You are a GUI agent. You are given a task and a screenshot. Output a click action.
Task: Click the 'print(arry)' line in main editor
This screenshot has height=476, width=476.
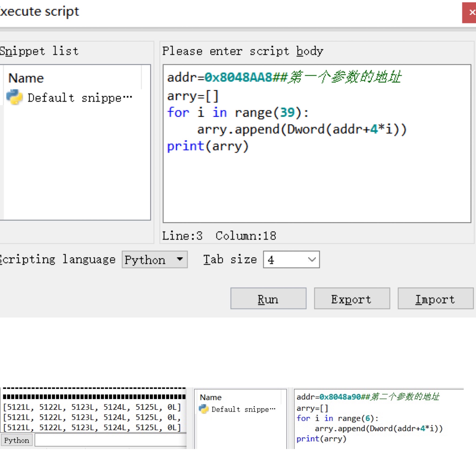tap(208, 146)
